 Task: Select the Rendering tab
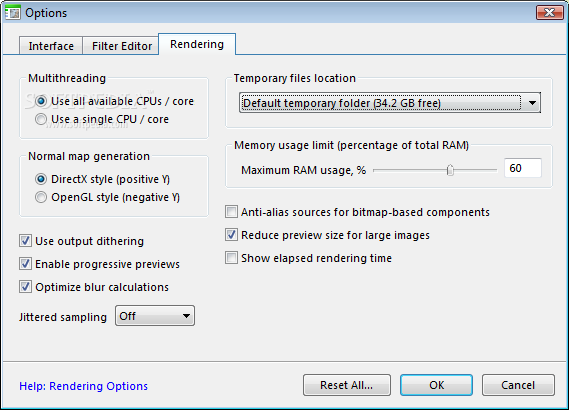(197, 44)
